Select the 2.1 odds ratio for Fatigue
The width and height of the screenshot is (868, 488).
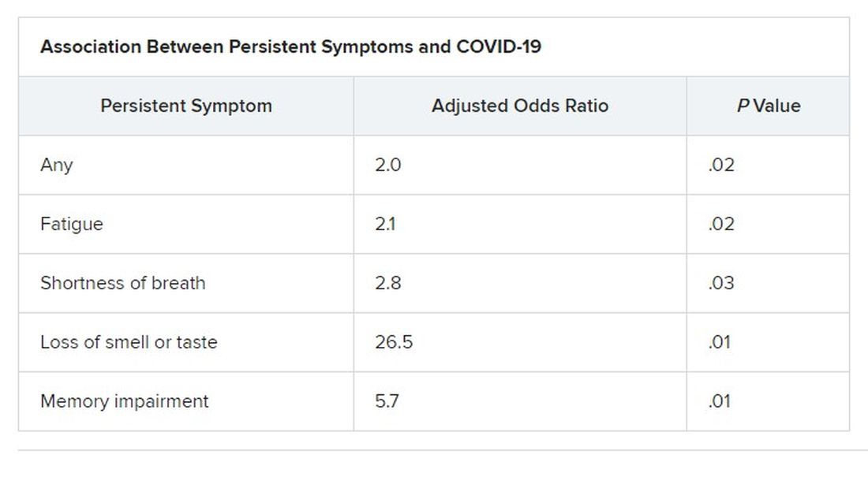[386, 224]
